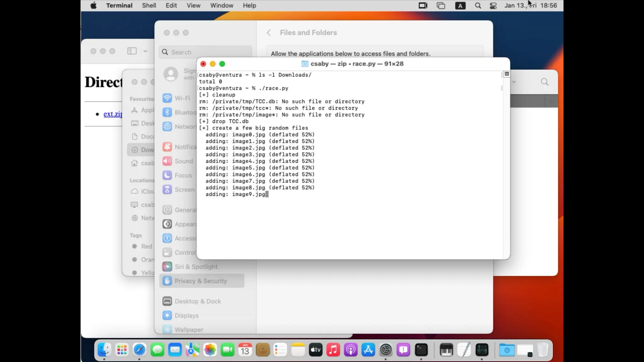
Task: Expand the sidebar dropdown chevron
Action: [x=145, y=51]
